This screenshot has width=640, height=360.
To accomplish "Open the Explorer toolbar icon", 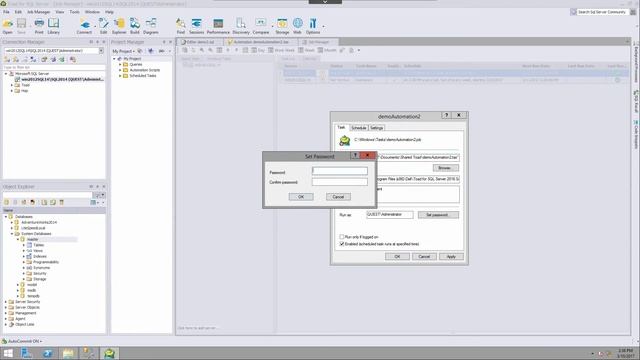I will tap(119, 26).
